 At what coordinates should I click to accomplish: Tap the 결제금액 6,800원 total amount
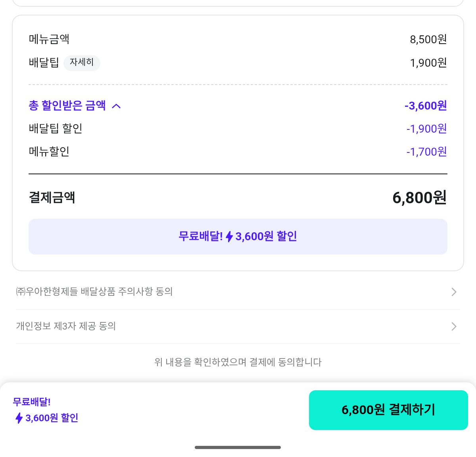coord(419,198)
